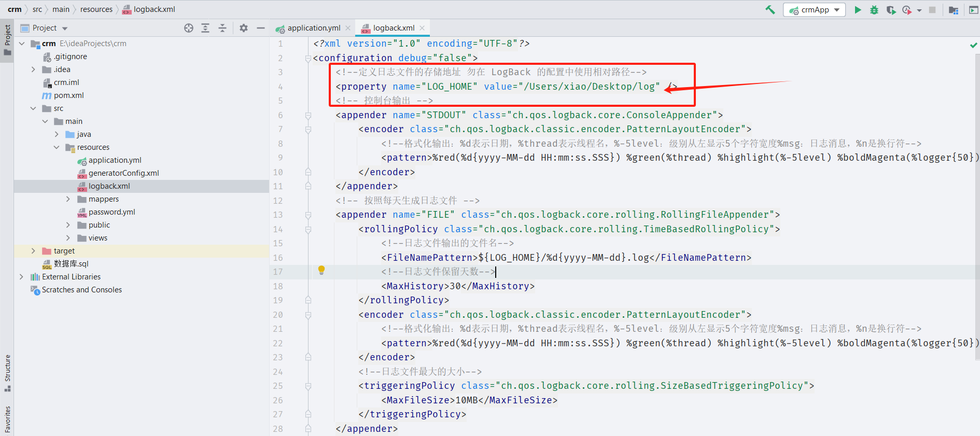Click src in the breadcrumb bar
Screen dimensions: 980x436
coord(37,9)
